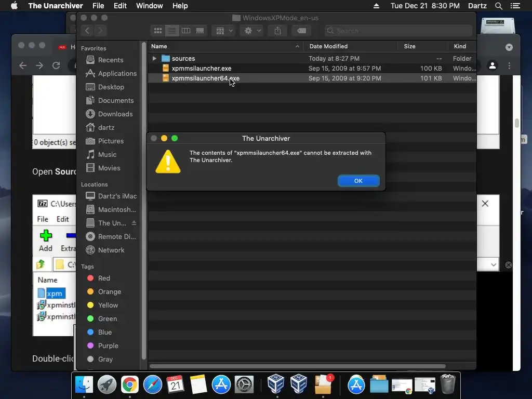Switch Finder to icon view

click(x=158, y=31)
